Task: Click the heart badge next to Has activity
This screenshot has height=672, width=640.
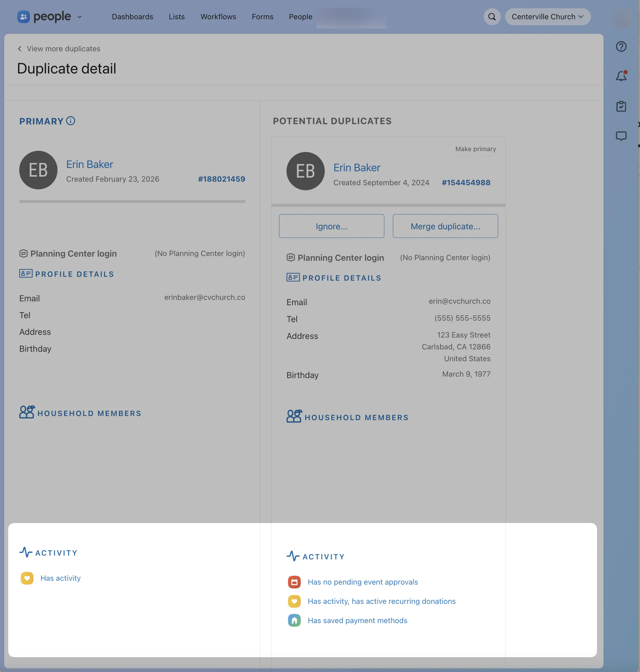Action: pos(27,578)
